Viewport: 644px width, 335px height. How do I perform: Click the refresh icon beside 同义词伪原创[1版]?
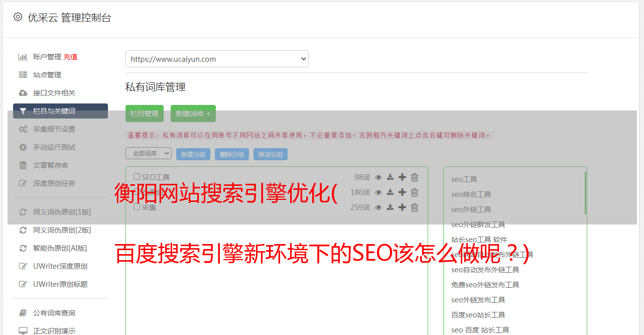click(x=23, y=212)
